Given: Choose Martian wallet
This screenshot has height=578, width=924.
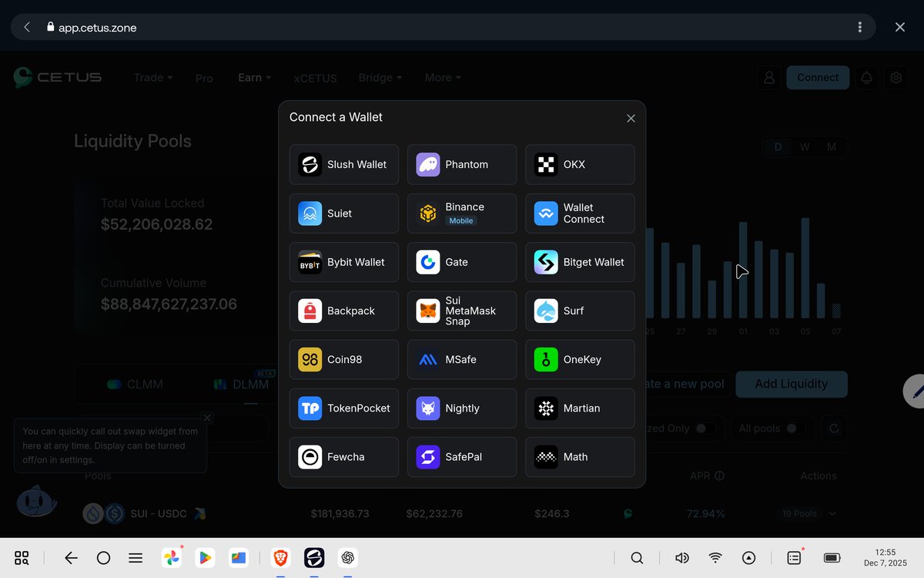Looking at the screenshot, I should [x=580, y=408].
